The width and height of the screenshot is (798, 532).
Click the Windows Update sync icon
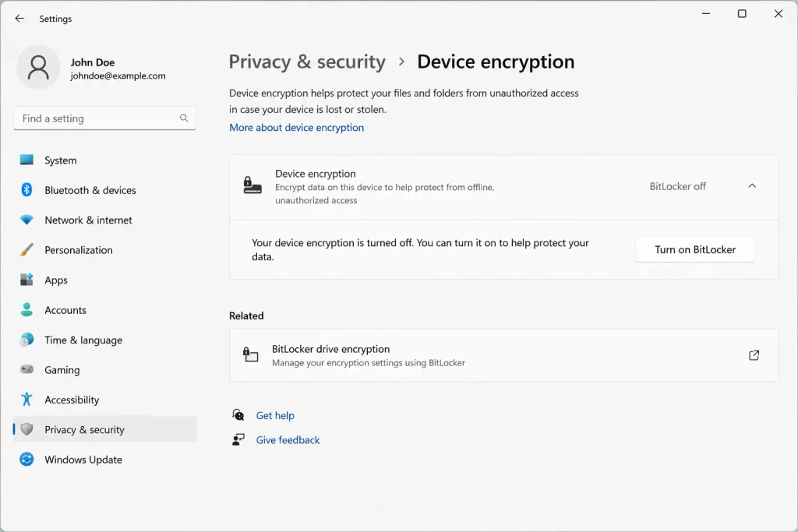[x=26, y=460]
